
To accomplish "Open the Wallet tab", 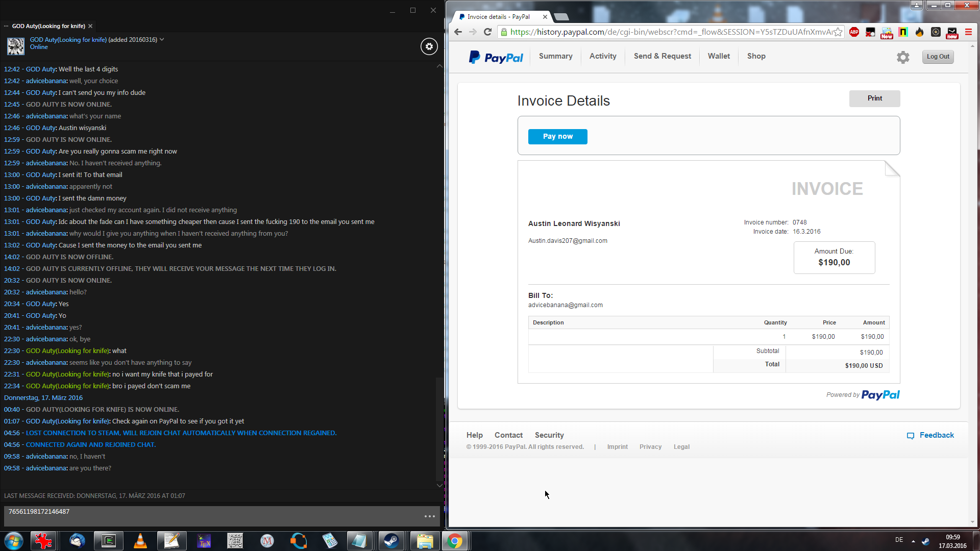I will (719, 56).
